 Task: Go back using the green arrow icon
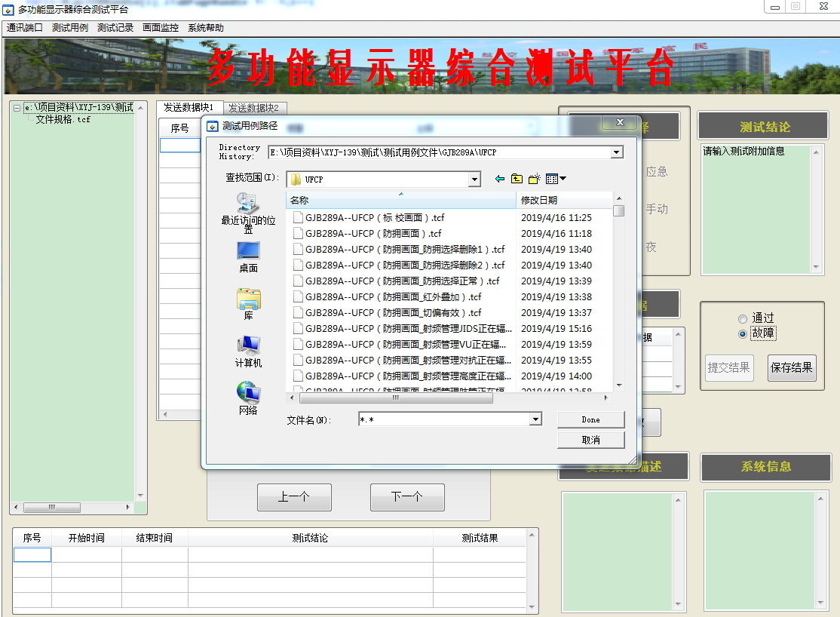pos(499,179)
